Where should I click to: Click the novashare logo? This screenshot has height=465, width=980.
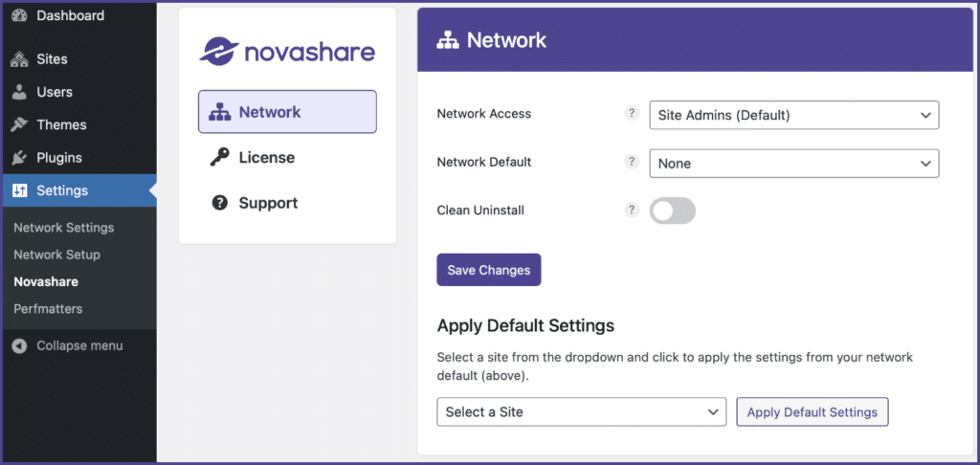click(x=287, y=52)
